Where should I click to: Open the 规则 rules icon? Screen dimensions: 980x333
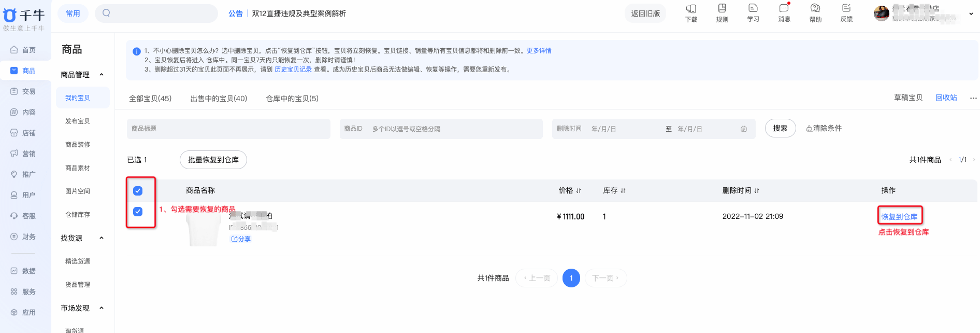pyautogui.click(x=722, y=9)
